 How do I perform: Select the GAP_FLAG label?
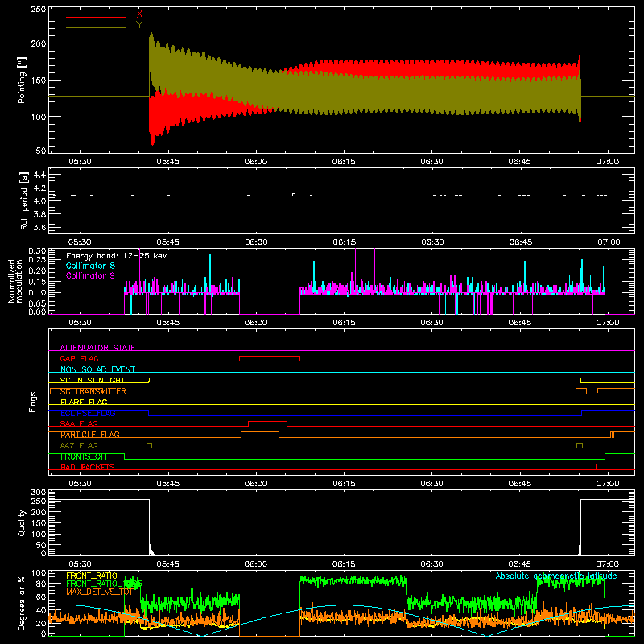click(80, 358)
